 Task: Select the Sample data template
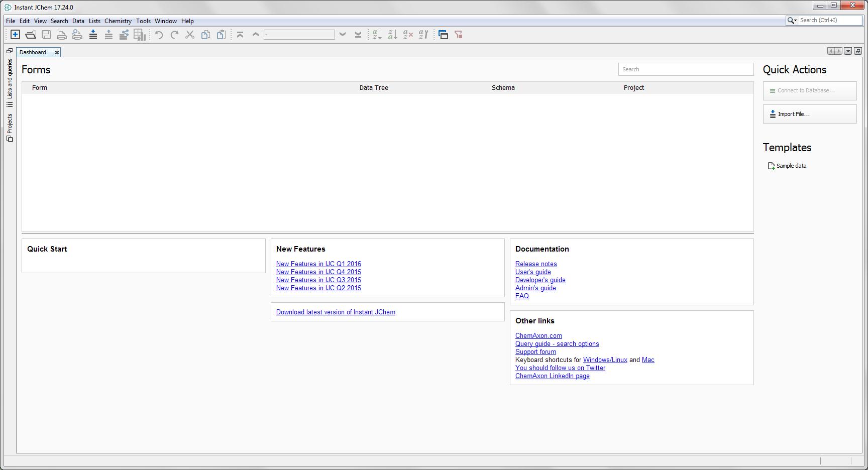[x=787, y=166]
